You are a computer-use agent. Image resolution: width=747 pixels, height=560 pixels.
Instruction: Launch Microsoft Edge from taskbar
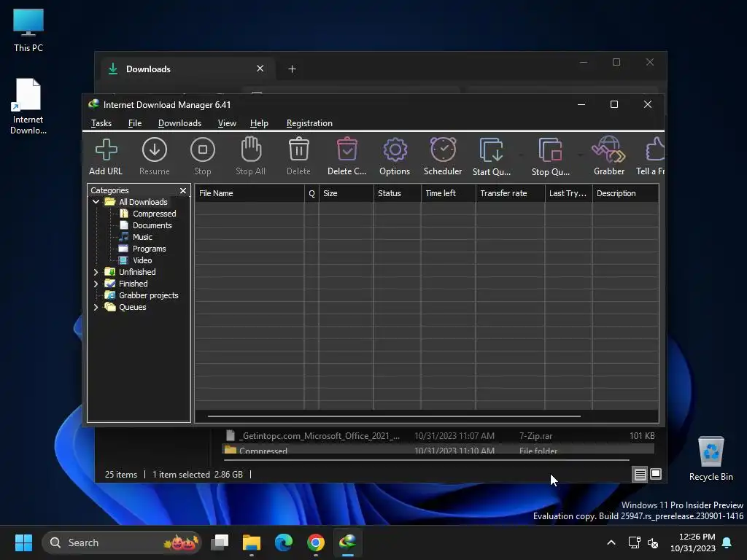click(x=284, y=542)
